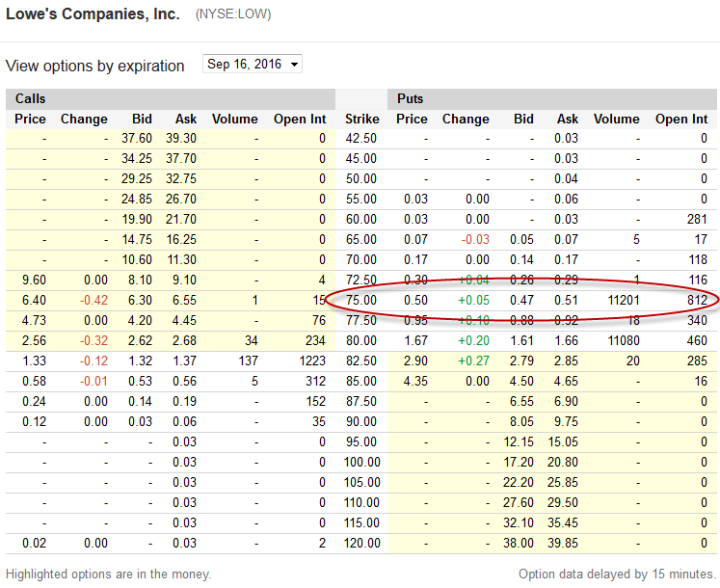Click puts change value +0.05

[x=473, y=300]
